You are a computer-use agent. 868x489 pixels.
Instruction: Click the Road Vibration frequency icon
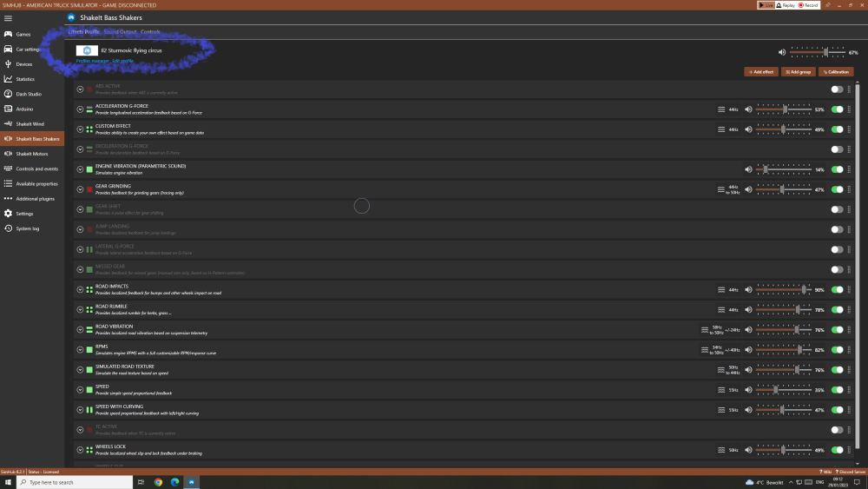705,330
